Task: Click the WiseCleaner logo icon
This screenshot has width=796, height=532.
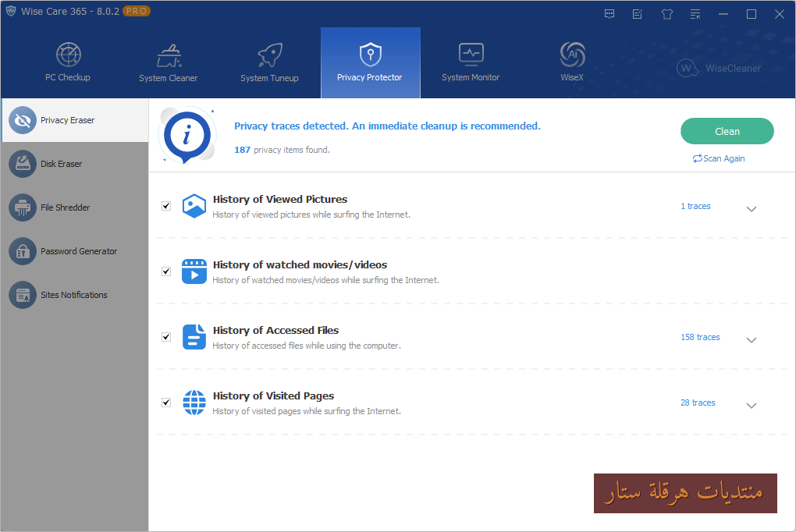Action: tap(688, 68)
